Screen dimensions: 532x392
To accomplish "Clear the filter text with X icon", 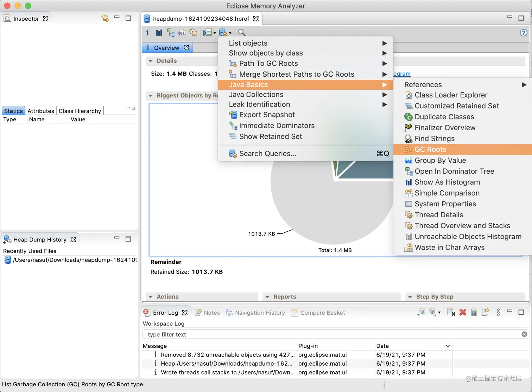I will [x=524, y=334].
